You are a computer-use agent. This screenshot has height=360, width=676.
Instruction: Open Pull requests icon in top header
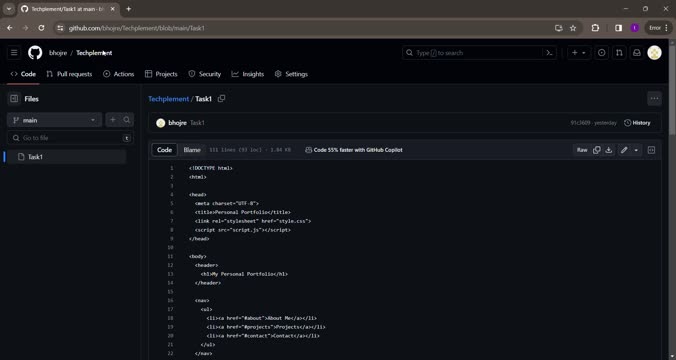(619, 53)
